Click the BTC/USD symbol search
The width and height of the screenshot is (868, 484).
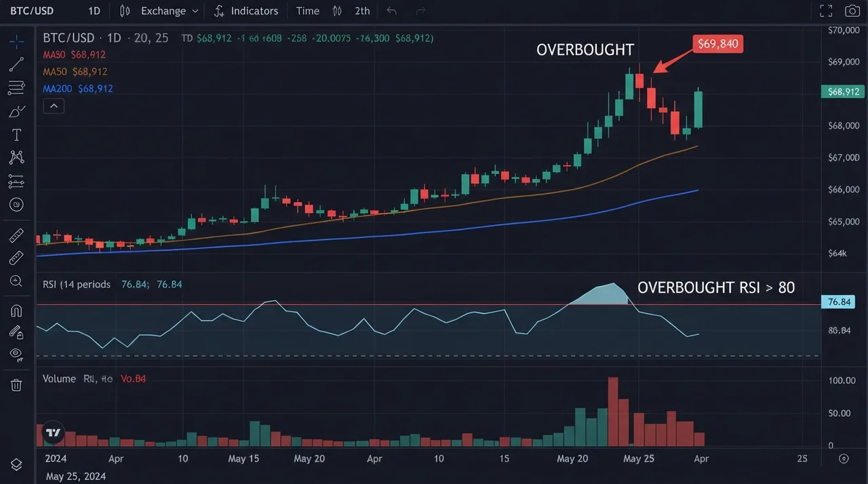[x=32, y=11]
